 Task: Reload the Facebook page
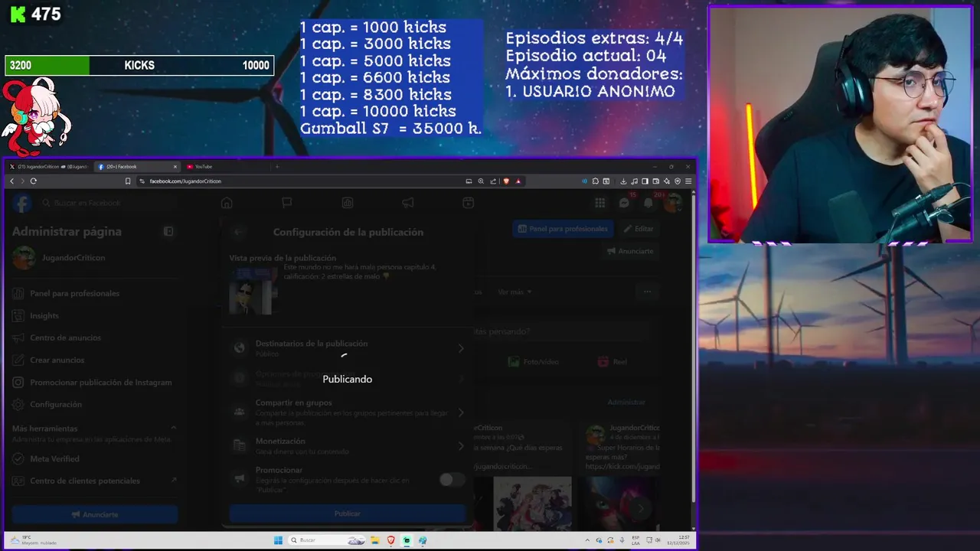tap(33, 181)
